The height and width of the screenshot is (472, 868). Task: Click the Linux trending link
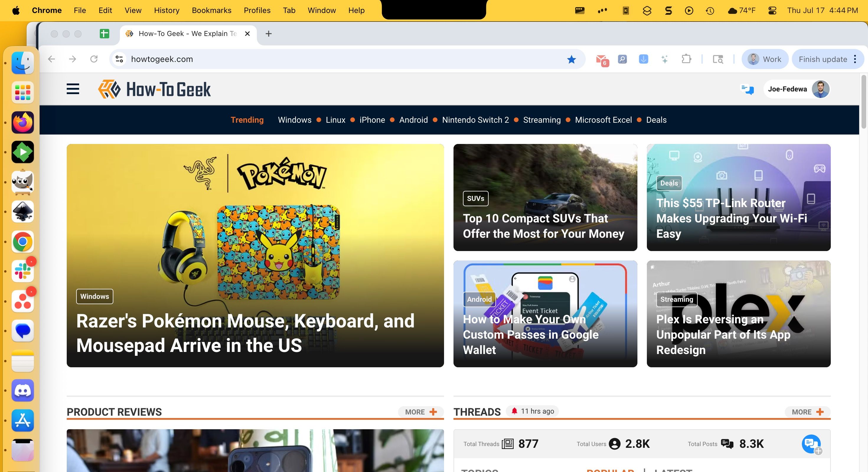click(x=335, y=120)
